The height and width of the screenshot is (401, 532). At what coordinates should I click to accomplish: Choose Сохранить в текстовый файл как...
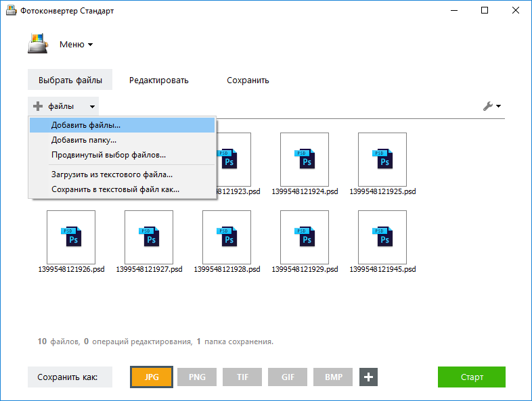(122, 189)
